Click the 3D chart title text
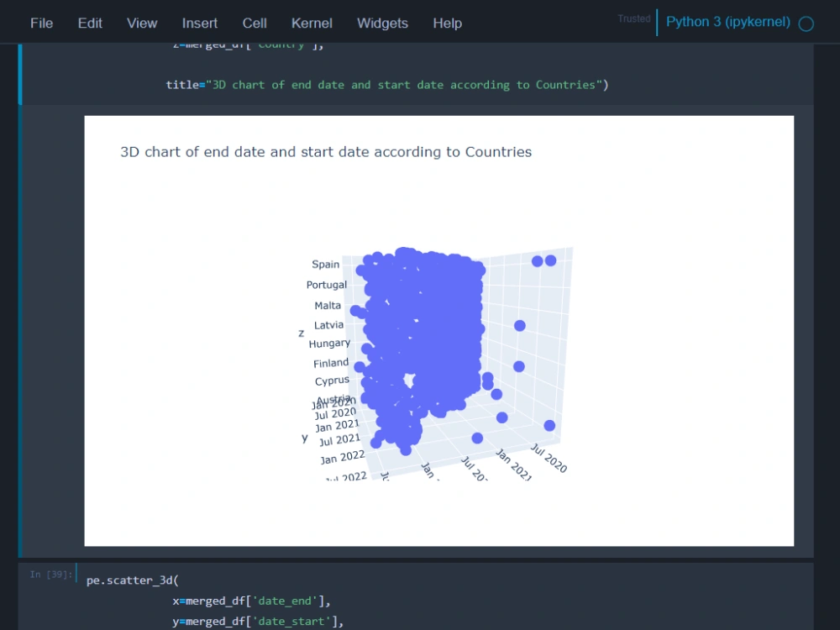Screen dimensions: 840x630 click(x=324, y=152)
